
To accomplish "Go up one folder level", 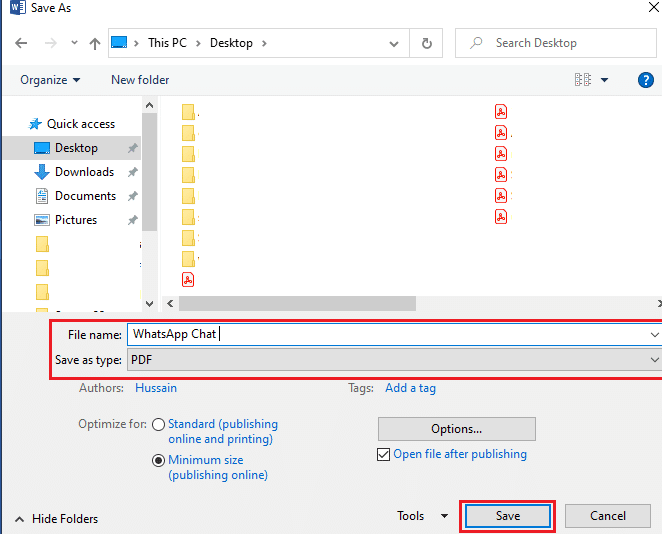I will [x=94, y=44].
